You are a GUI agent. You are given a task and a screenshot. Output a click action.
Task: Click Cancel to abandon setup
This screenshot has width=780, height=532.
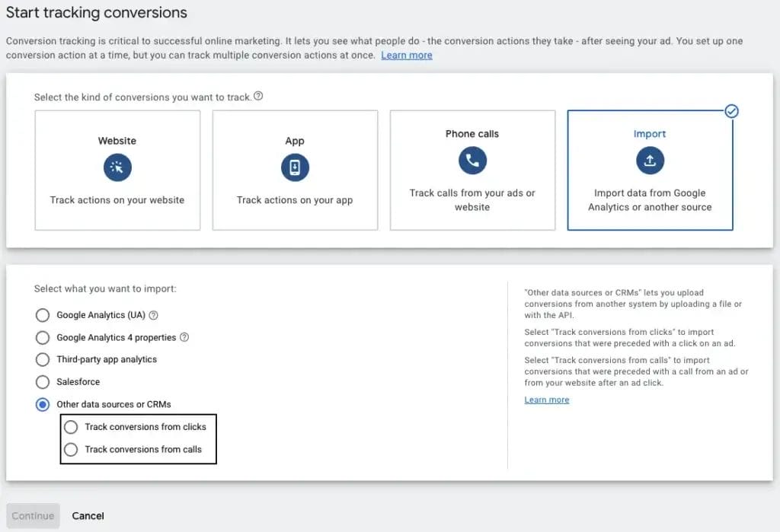(x=88, y=515)
